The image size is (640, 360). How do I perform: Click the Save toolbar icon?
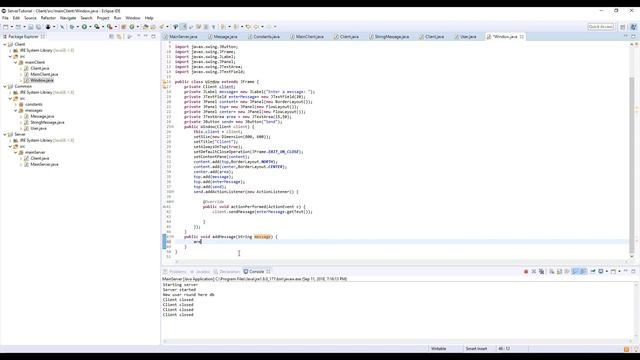[x=31, y=27]
